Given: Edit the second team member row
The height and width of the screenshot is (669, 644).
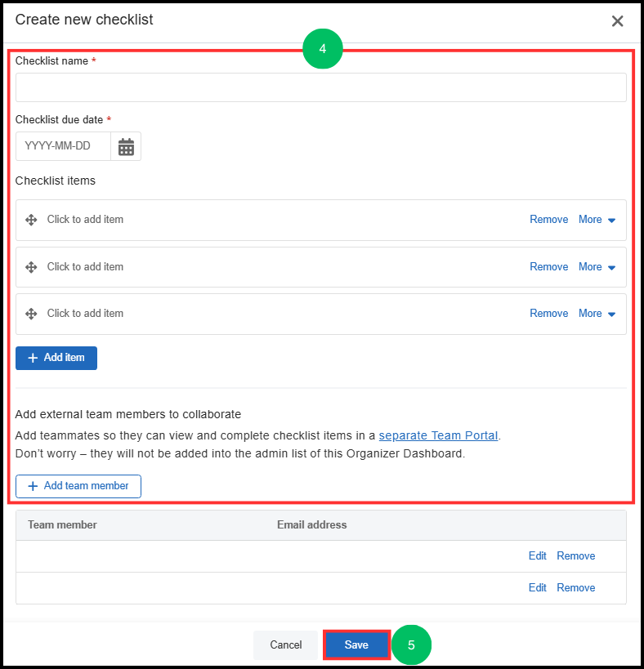Looking at the screenshot, I should [x=537, y=588].
